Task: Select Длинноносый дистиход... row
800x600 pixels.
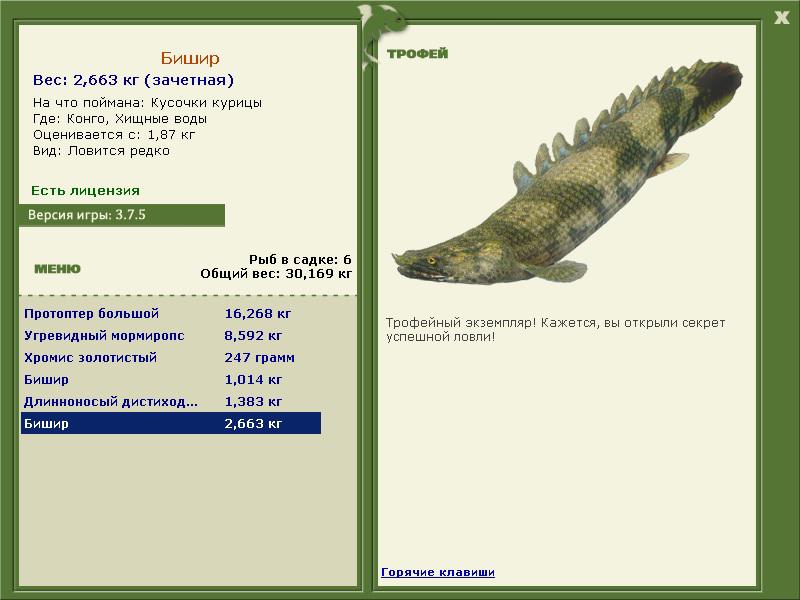Action: click(x=171, y=401)
